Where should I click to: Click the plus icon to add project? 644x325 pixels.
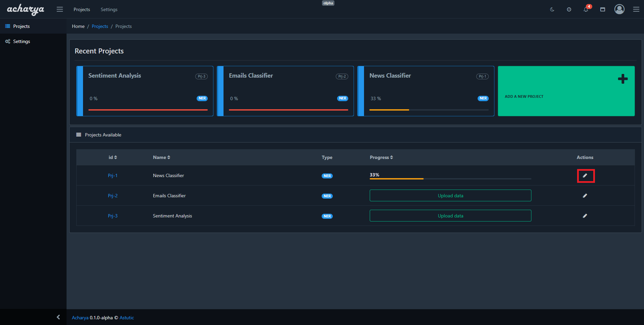coord(622,79)
